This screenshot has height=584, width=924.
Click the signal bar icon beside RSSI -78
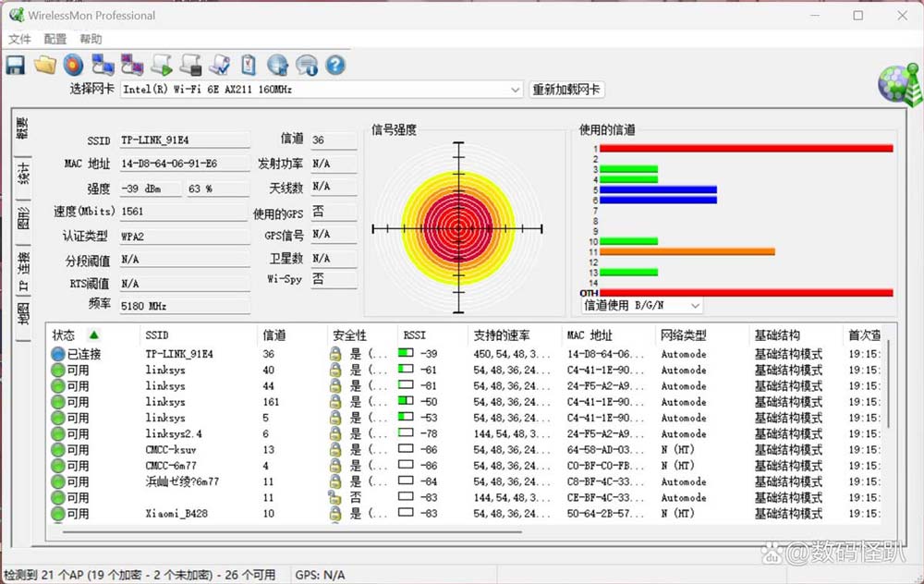pyautogui.click(x=406, y=433)
